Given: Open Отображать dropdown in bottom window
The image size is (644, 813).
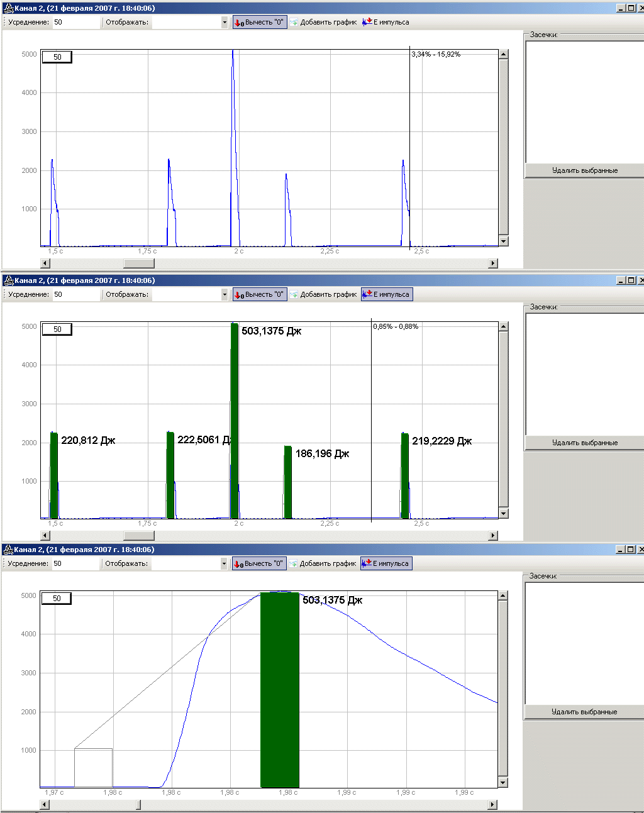Looking at the screenshot, I should point(224,563).
